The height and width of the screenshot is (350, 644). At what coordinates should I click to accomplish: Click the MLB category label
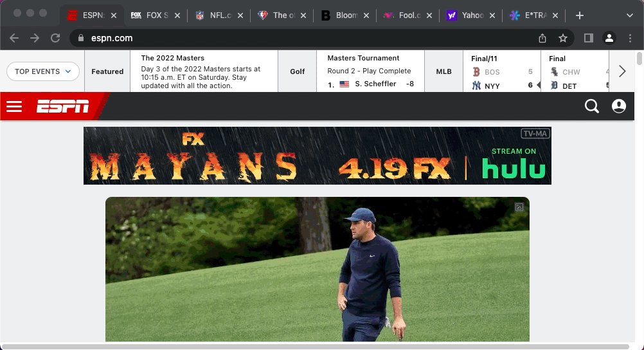coord(443,71)
